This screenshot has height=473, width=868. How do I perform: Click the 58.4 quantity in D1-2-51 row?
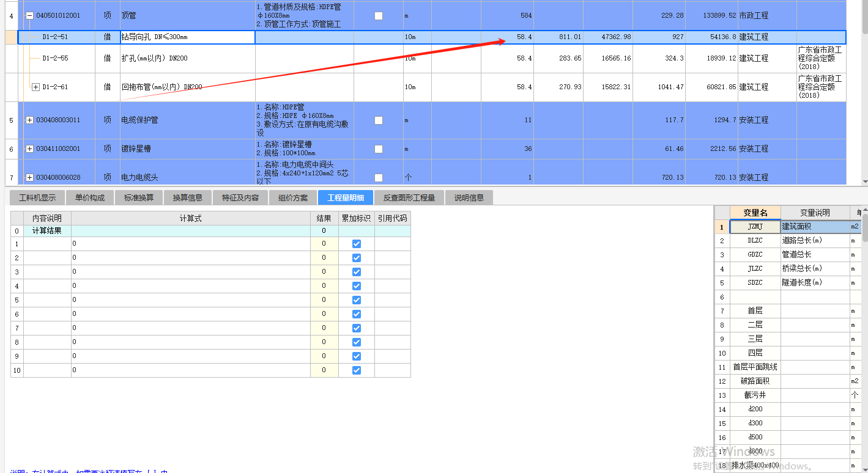click(507, 37)
